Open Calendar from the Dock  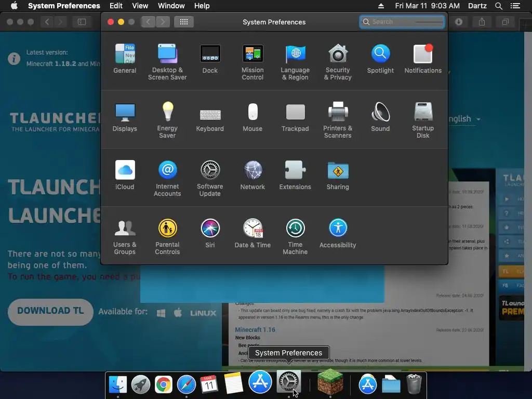click(209, 384)
